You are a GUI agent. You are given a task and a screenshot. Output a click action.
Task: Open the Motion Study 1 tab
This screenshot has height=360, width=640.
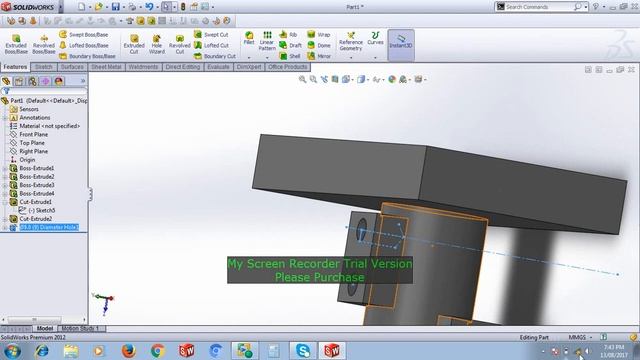click(81, 328)
